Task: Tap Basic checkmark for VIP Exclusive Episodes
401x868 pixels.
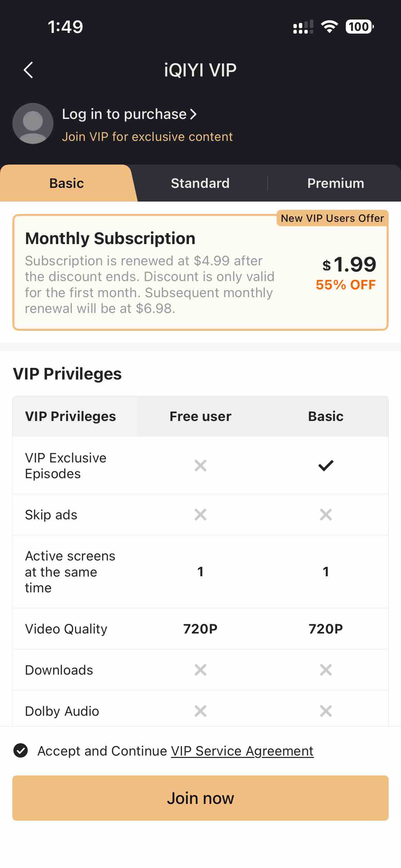Action: 326,466
